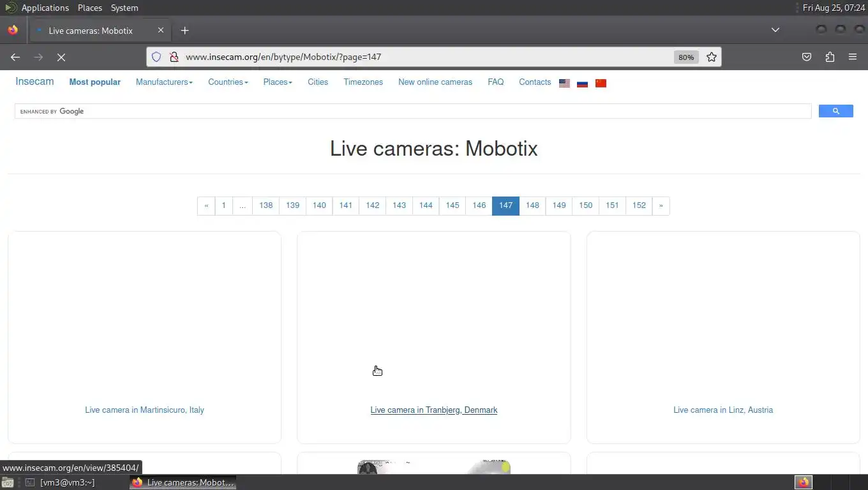Click the browser address bar URL
The height and width of the screenshot is (490, 868).
[283, 57]
